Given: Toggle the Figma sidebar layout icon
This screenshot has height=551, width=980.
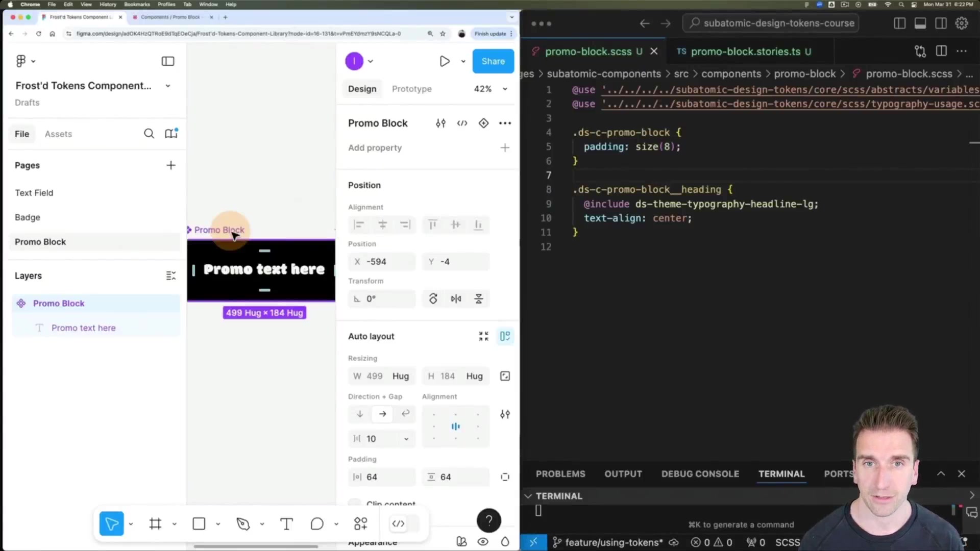Looking at the screenshot, I should pos(168,61).
